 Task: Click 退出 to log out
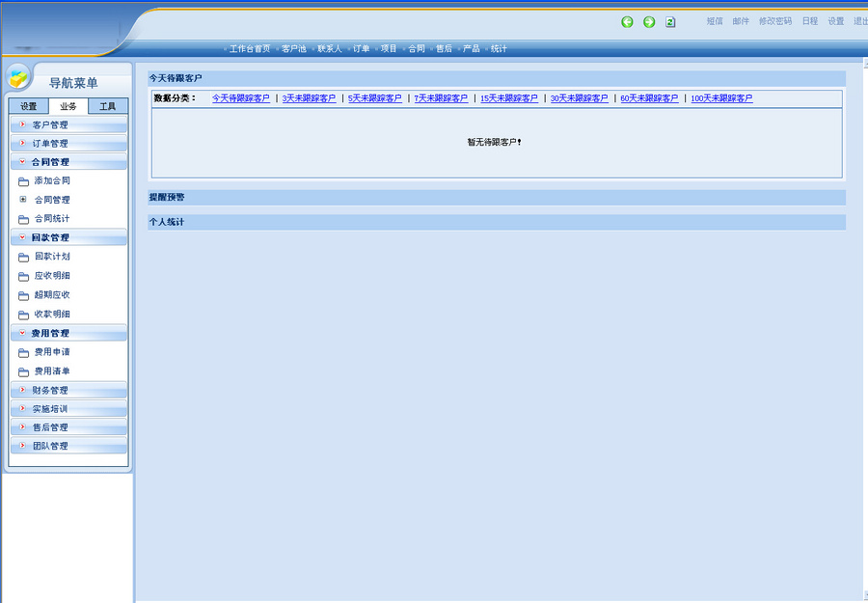click(x=860, y=21)
